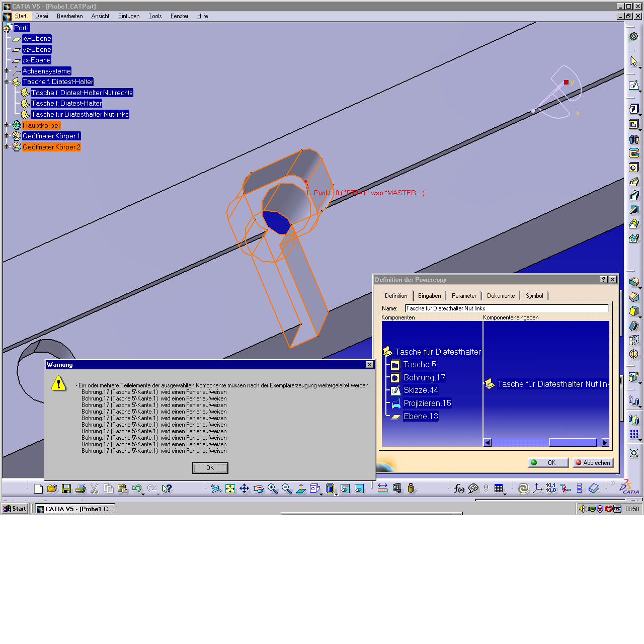644x644 pixels.
Task: Open the Quick View cube dropdown arrow
Action: click(x=321, y=494)
